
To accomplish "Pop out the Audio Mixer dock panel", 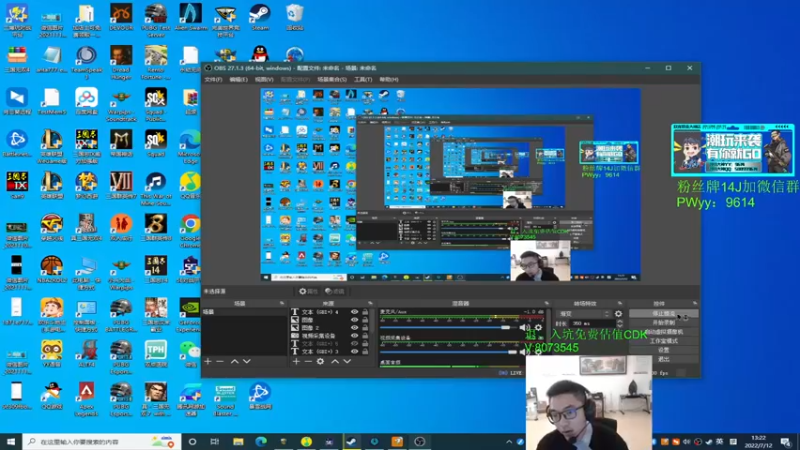I will 546,303.
